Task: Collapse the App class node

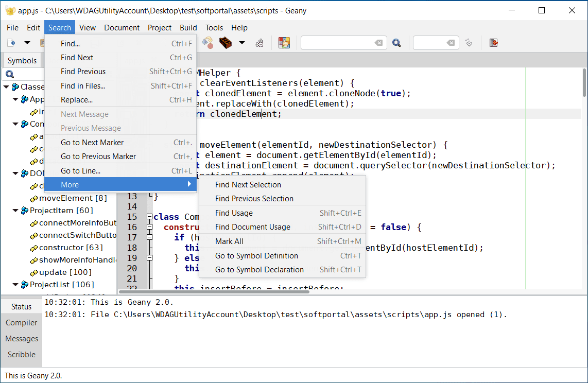Action: click(x=15, y=99)
